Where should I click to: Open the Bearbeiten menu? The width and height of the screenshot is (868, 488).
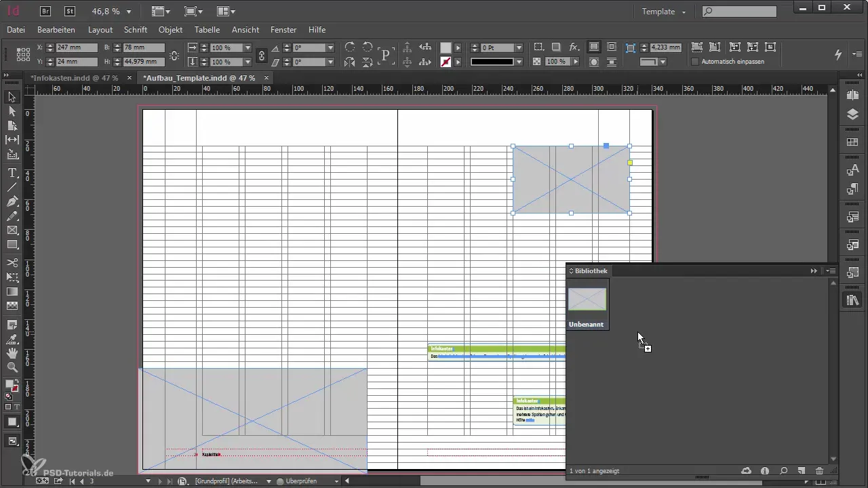(x=56, y=30)
